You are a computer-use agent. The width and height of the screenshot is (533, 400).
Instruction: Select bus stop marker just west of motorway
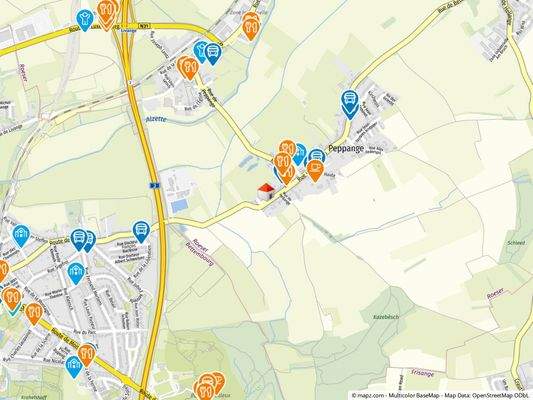[x=141, y=232]
